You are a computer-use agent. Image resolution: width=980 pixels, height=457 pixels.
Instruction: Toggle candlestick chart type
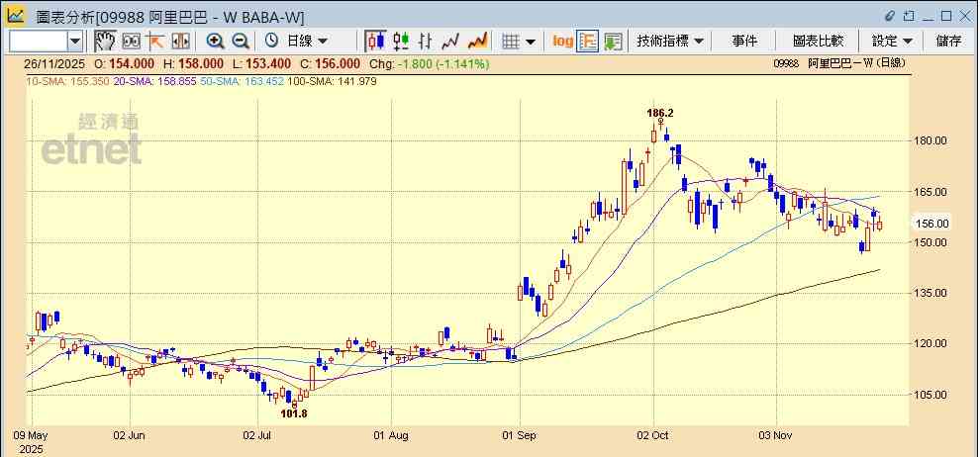pos(375,41)
